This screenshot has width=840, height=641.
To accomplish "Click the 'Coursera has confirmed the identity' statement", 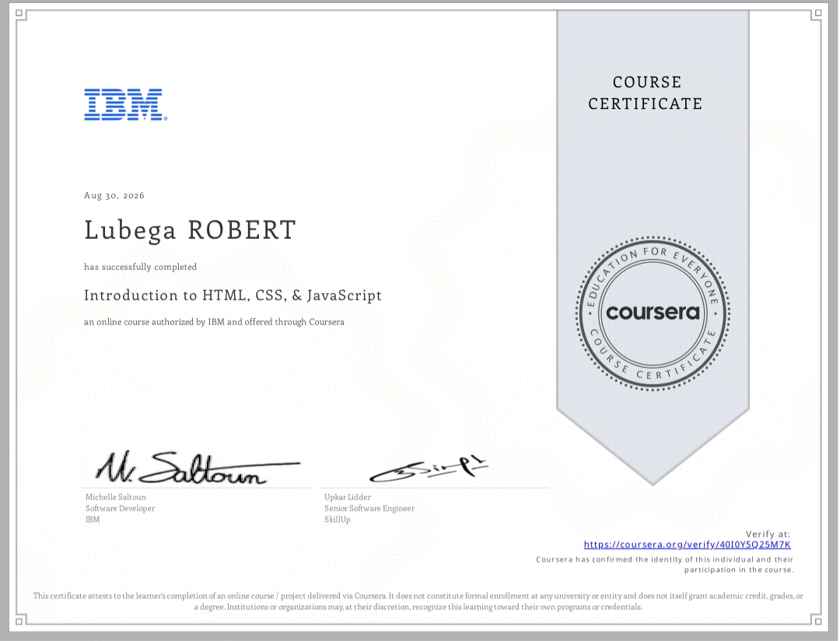I will click(665, 564).
